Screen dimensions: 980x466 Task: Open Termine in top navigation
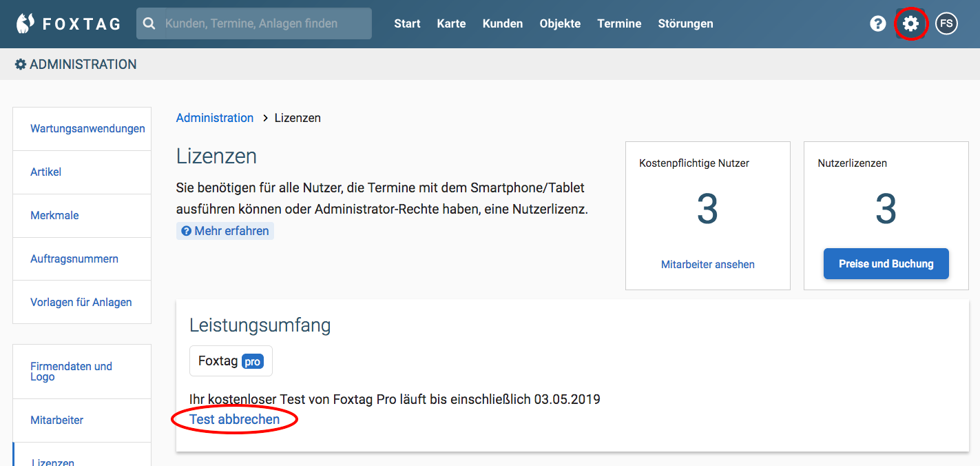619,23
